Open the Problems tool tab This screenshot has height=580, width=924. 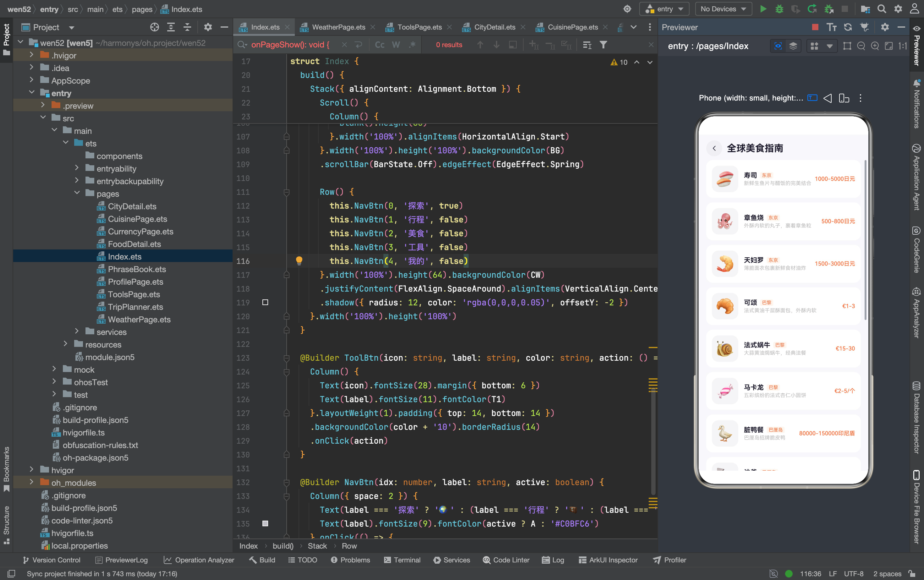click(x=350, y=560)
